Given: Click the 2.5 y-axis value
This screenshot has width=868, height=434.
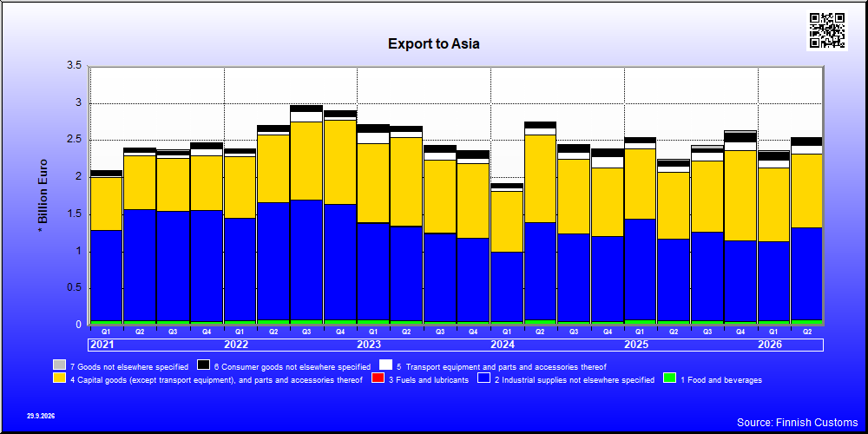Looking at the screenshot, I should [x=74, y=140].
